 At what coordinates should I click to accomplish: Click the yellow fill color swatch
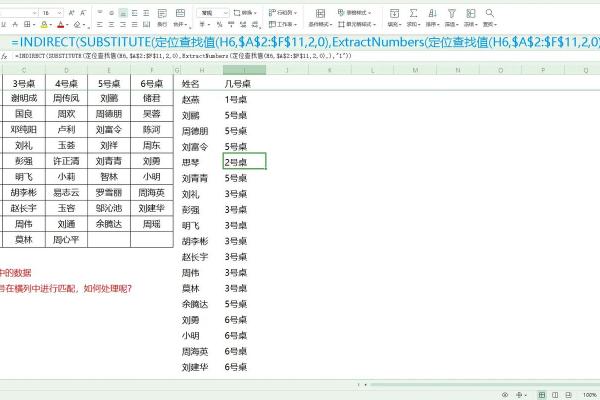coord(44,24)
